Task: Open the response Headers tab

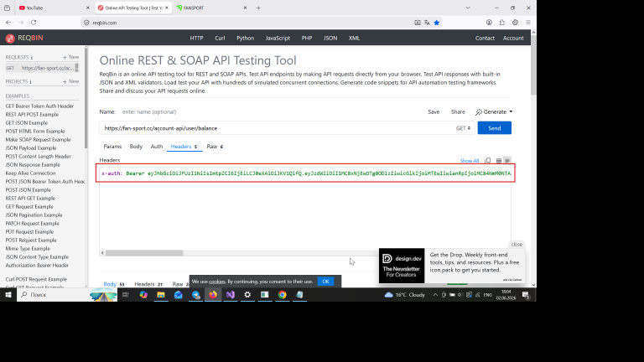Action: pos(148,284)
